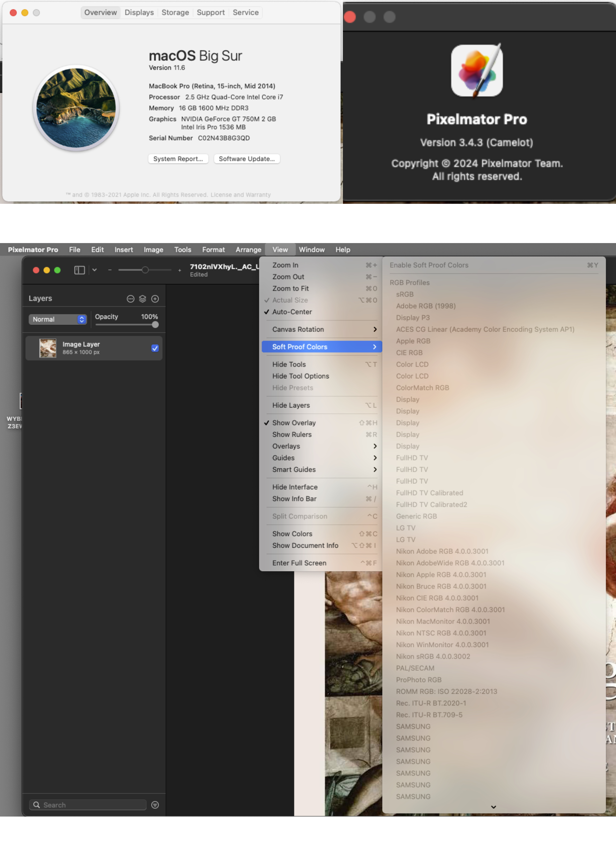
Task: Click the Overview tab
Action: 101,12
